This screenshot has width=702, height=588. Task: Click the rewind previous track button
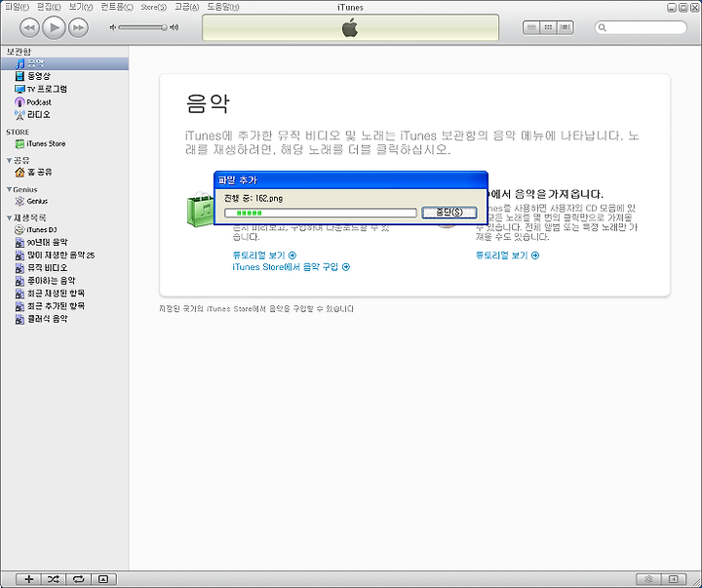[29, 27]
